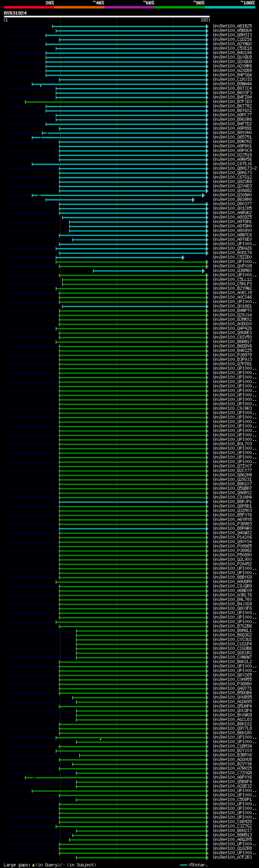Click UniRef100_Q7ZX07 label
259x868 pixels.
click(232, 466)
